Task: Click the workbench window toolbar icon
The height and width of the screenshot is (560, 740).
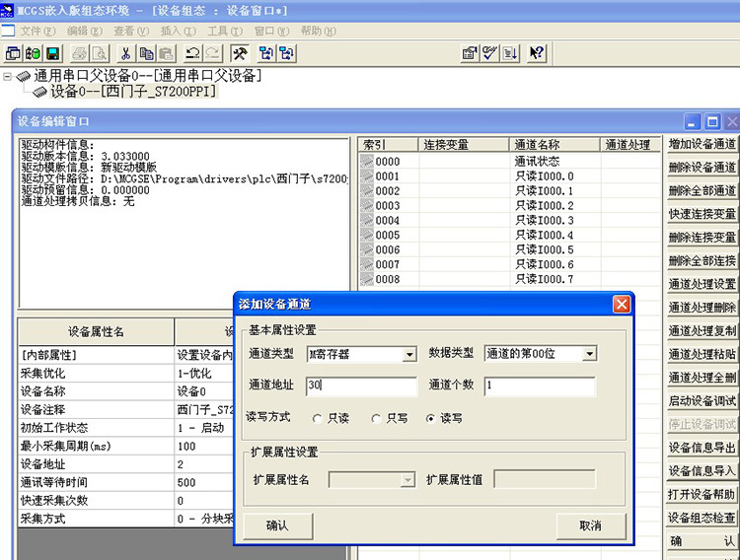Action: pos(13,53)
